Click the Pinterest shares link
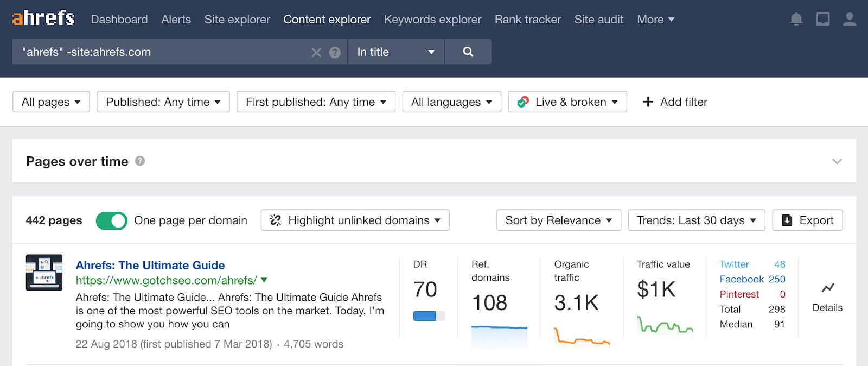The width and height of the screenshot is (868, 366). point(739,294)
